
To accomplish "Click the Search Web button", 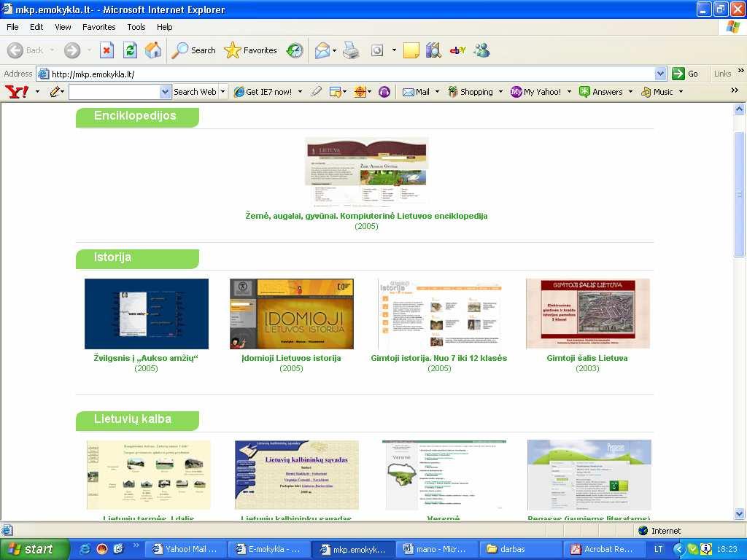I will point(195,92).
